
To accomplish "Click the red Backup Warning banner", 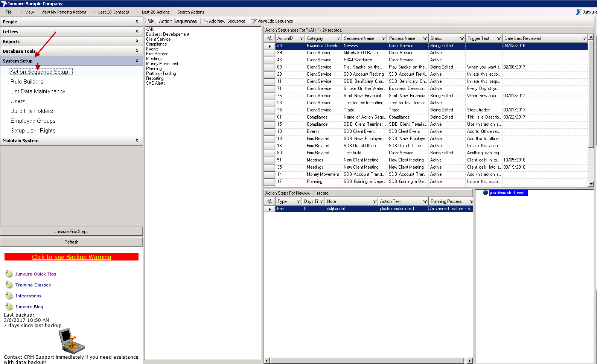I will point(72,257).
